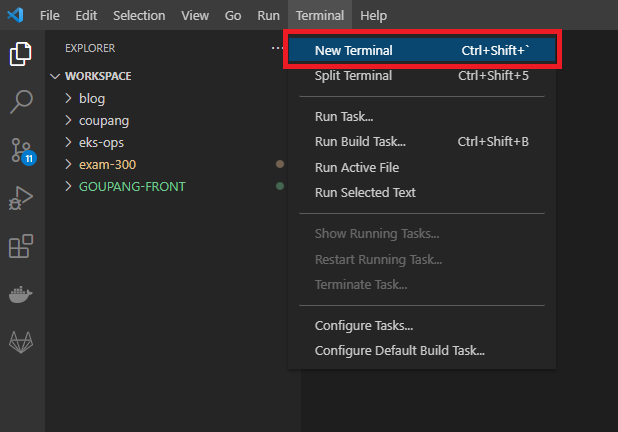Image resolution: width=618 pixels, height=432 pixels.
Task: Open the Docker view icon
Action: 20,294
